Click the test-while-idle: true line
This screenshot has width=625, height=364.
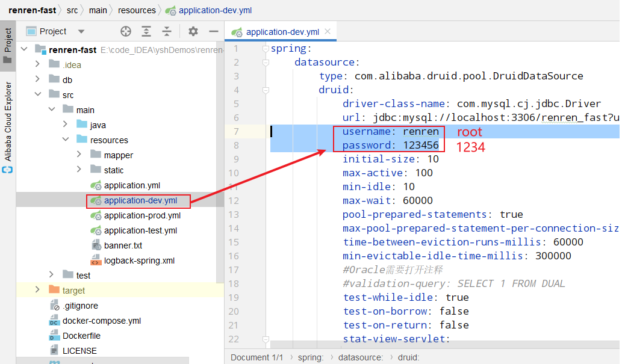click(x=406, y=297)
